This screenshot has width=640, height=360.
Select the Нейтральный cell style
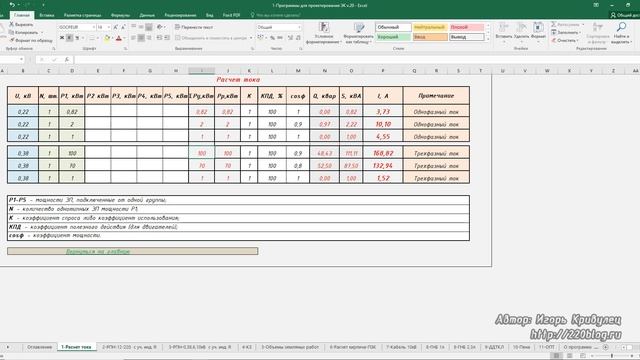[x=430, y=27]
